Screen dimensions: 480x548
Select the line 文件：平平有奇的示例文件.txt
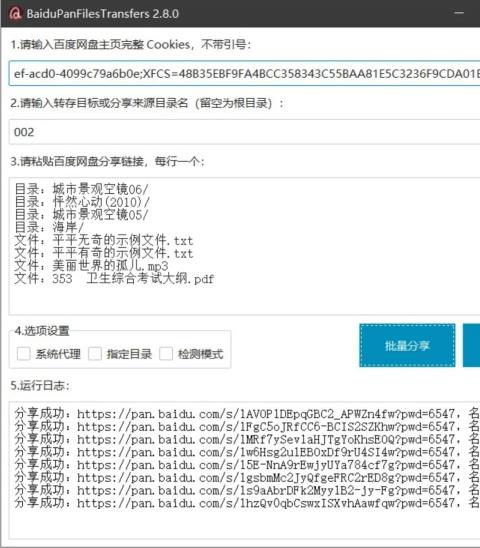pyautogui.click(x=104, y=253)
